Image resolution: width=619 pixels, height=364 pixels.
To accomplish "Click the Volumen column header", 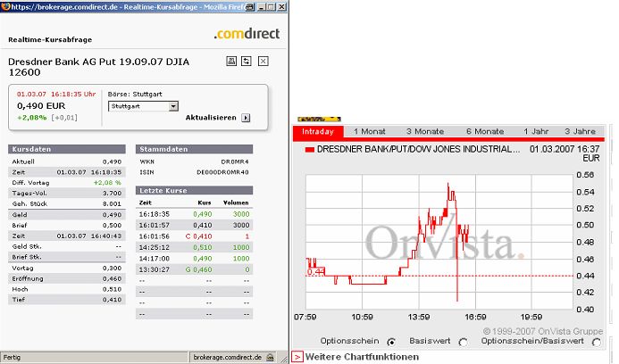I will tap(236, 203).
